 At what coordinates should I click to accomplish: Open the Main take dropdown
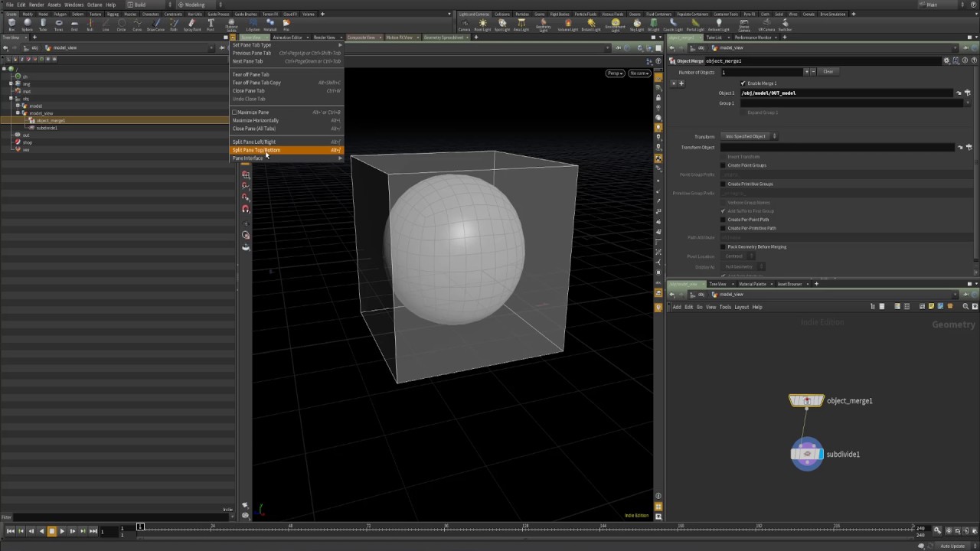tap(942, 5)
